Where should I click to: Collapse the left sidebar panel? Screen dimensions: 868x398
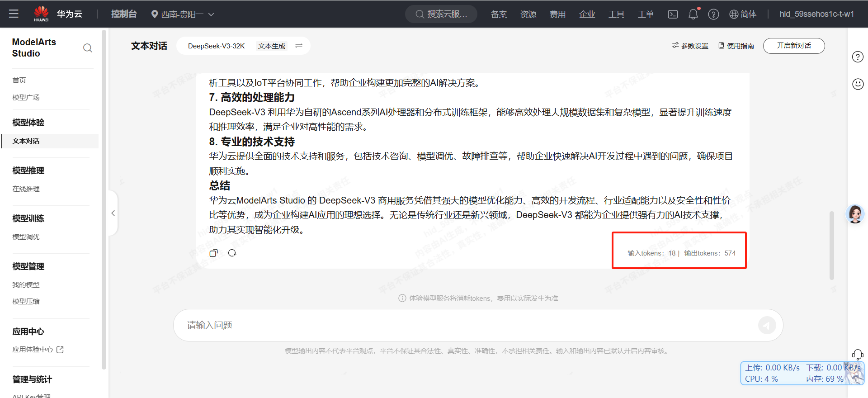(113, 213)
